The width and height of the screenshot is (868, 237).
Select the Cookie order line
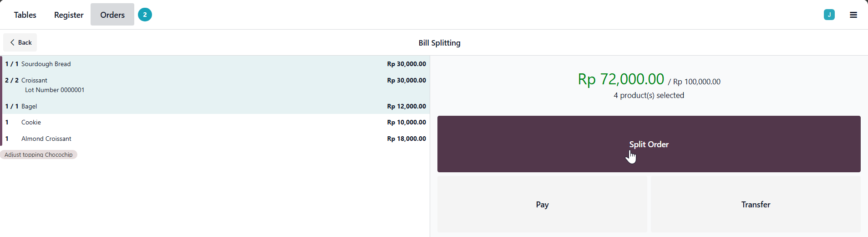216,122
